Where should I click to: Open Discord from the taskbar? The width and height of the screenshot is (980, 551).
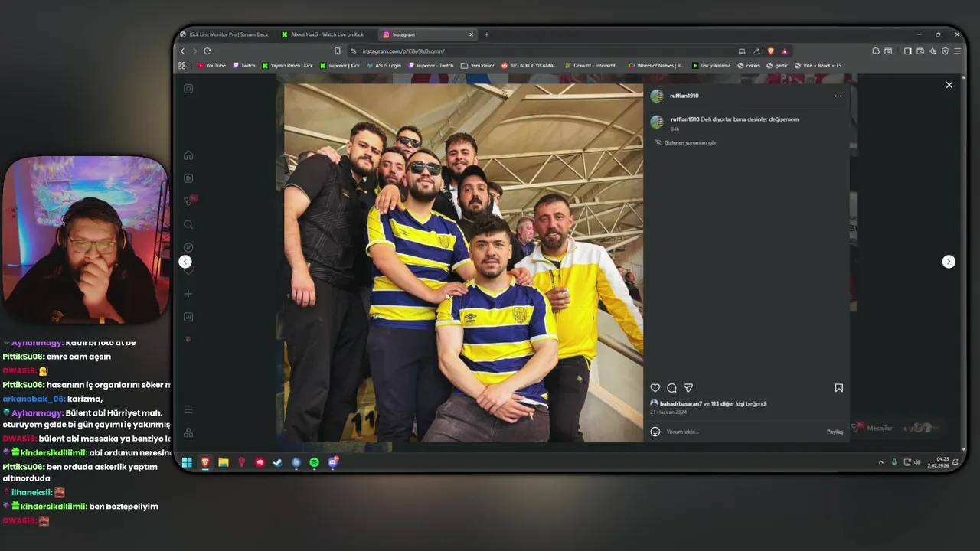point(333,462)
